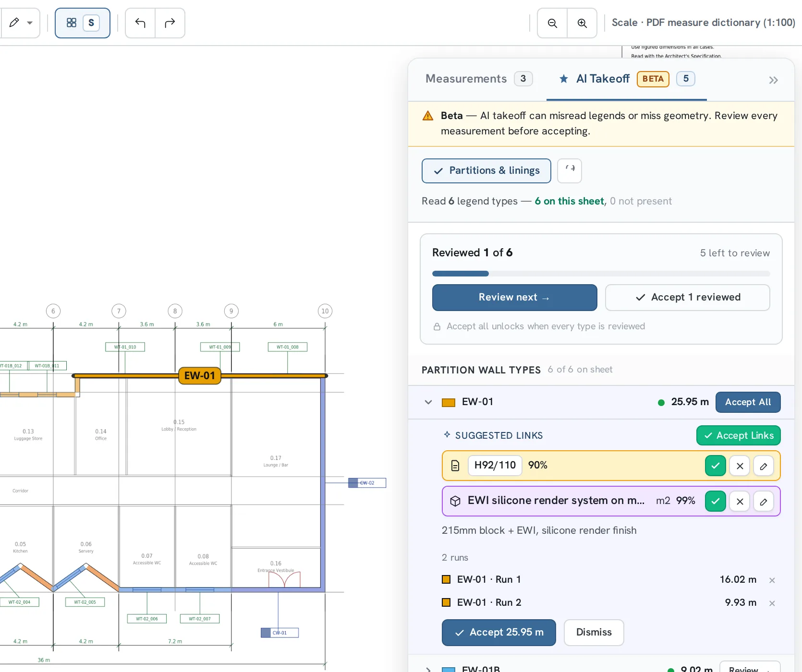Reject the EWI silicone render link
The width and height of the screenshot is (802, 672).
tap(740, 501)
